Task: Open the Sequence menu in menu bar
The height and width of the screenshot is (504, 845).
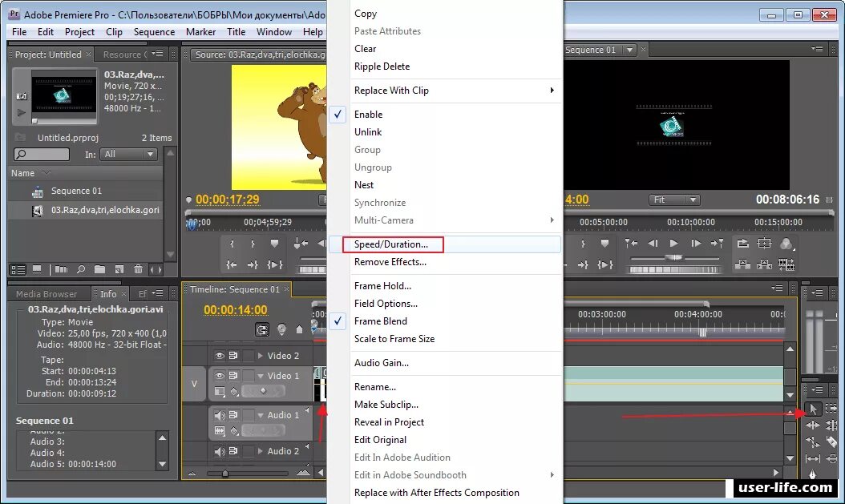Action: 154,32
